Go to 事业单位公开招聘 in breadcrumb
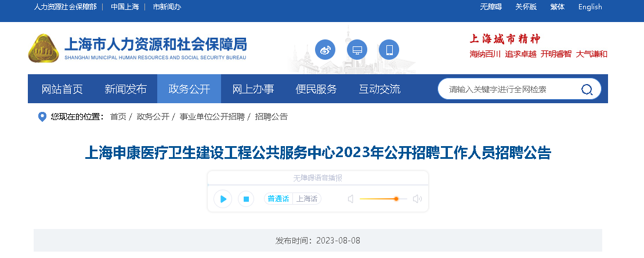Viewport: 644px width, 258px height. click(x=212, y=117)
